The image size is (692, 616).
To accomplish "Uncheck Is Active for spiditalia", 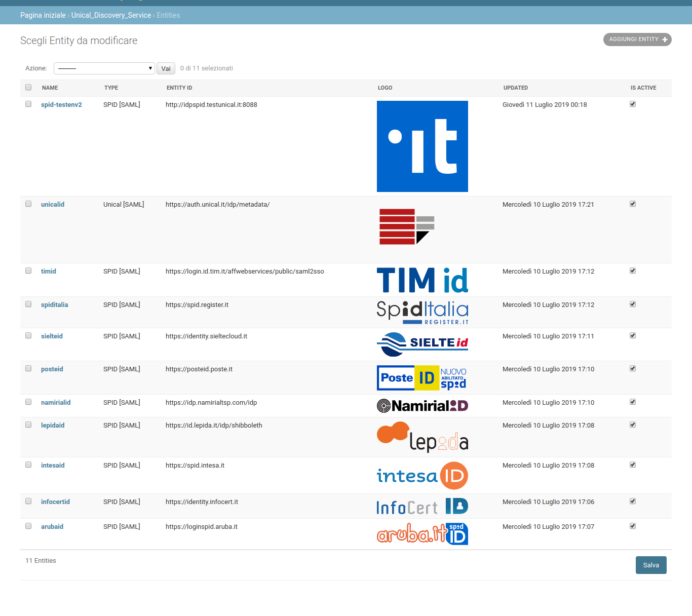I will [633, 304].
